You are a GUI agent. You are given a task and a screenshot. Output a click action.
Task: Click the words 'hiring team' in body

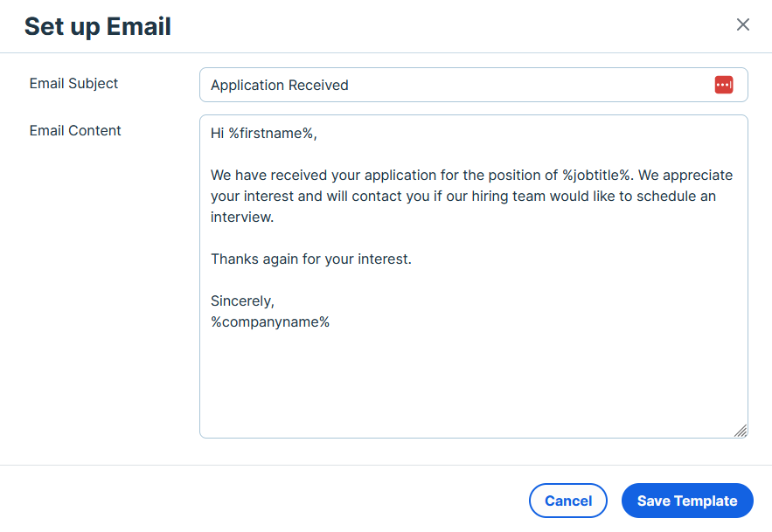(509, 197)
